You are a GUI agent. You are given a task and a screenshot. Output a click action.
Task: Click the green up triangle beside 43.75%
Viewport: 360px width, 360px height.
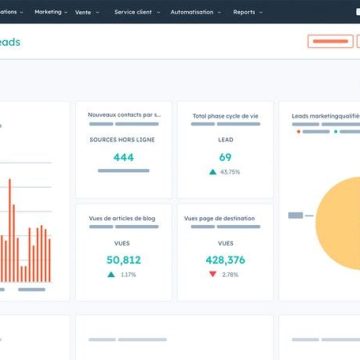point(213,172)
